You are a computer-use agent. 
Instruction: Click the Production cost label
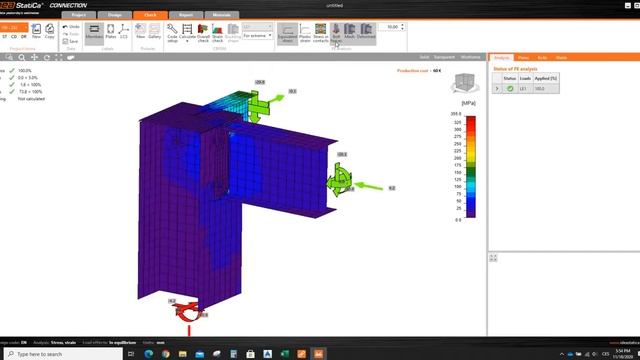pos(412,71)
